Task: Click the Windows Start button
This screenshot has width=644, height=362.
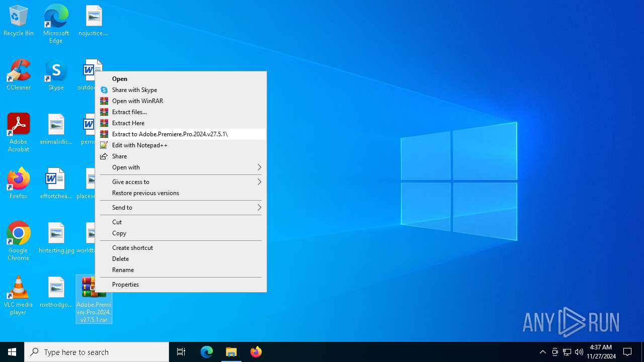Action: tap(12, 352)
